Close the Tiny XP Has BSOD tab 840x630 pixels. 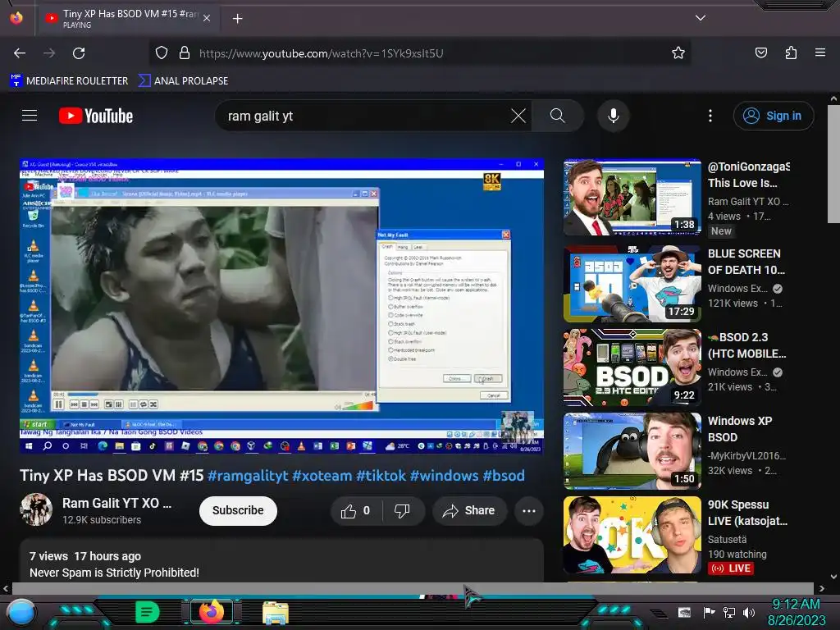[207, 18]
